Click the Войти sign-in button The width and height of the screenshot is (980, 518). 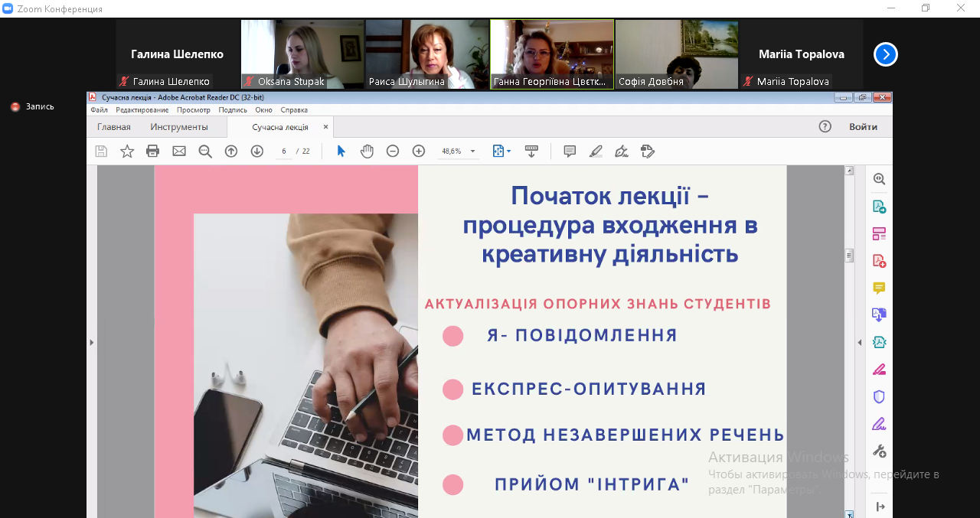tap(863, 127)
